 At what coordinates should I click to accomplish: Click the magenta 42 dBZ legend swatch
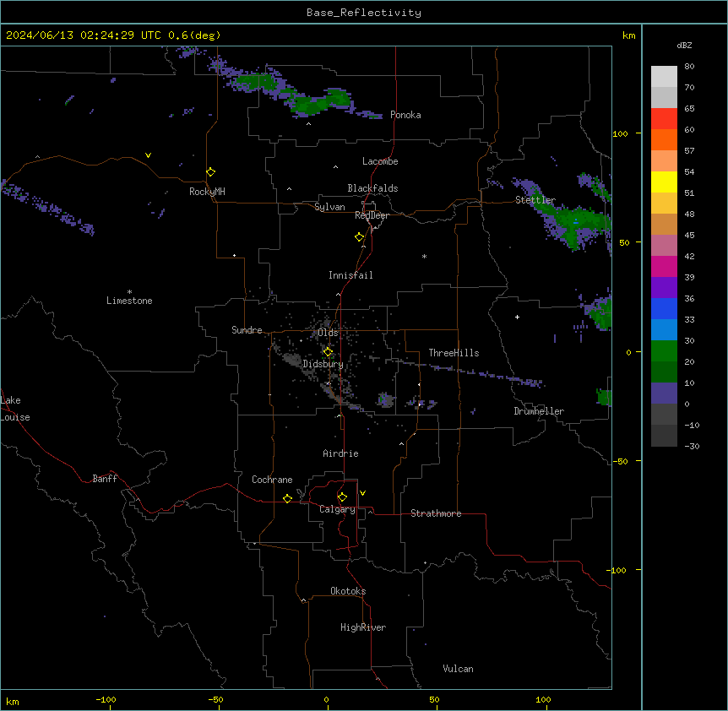tap(664, 266)
